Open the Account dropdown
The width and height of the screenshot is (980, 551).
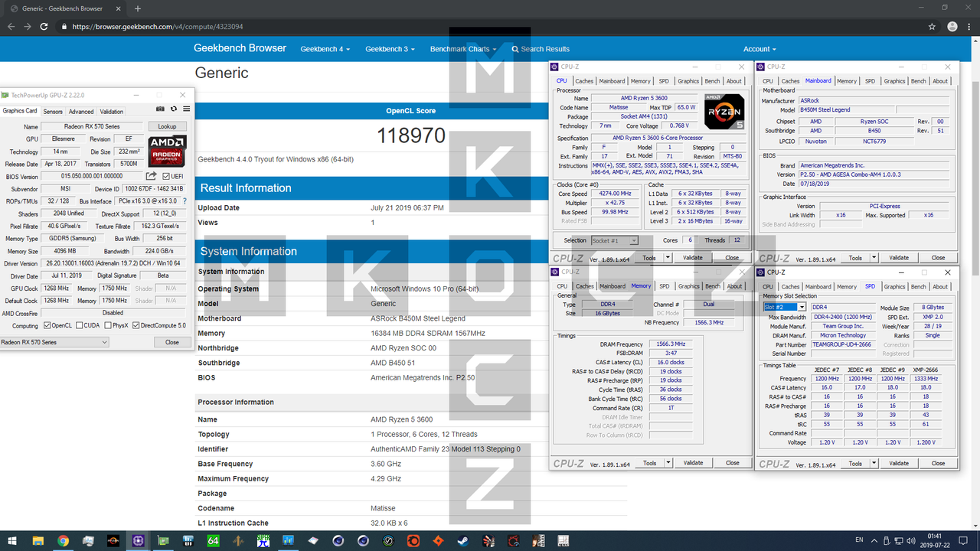(x=759, y=49)
